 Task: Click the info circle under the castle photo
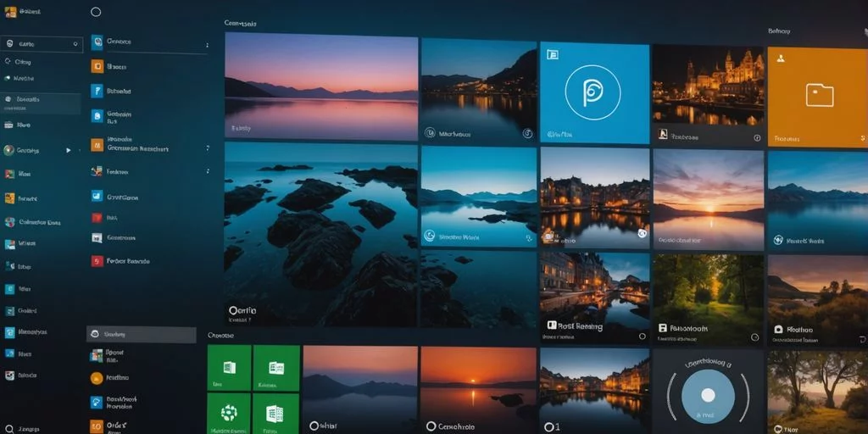pyautogui.click(x=757, y=138)
